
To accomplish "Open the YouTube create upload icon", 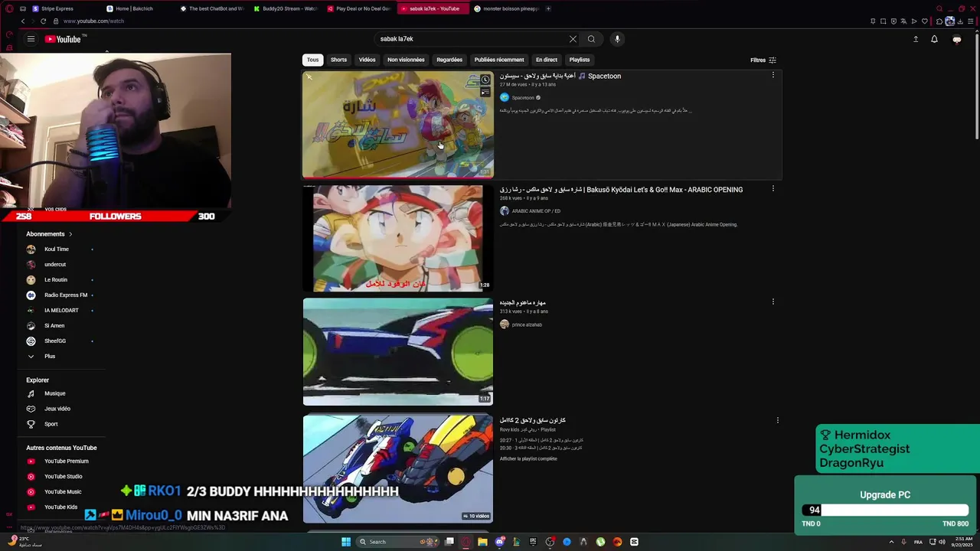I will point(916,39).
